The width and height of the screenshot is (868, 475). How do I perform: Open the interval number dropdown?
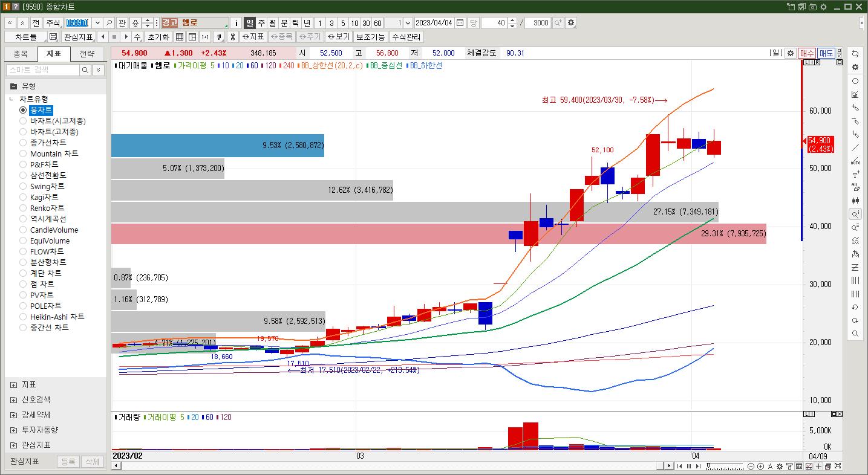point(408,23)
